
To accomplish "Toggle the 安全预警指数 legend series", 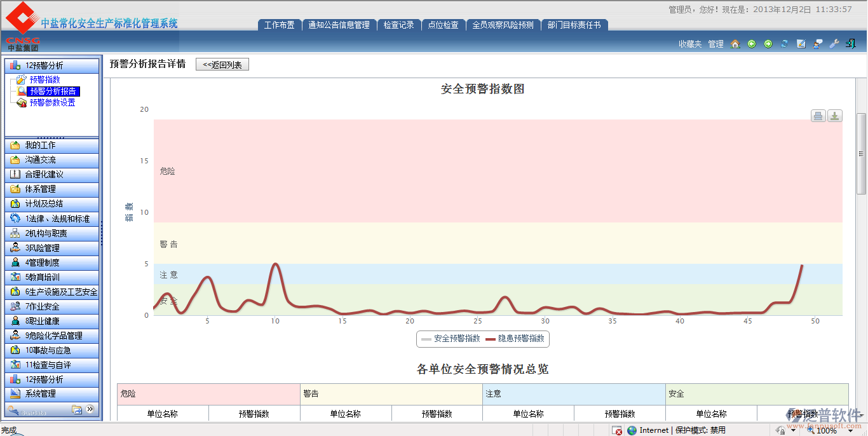I will coord(451,339).
